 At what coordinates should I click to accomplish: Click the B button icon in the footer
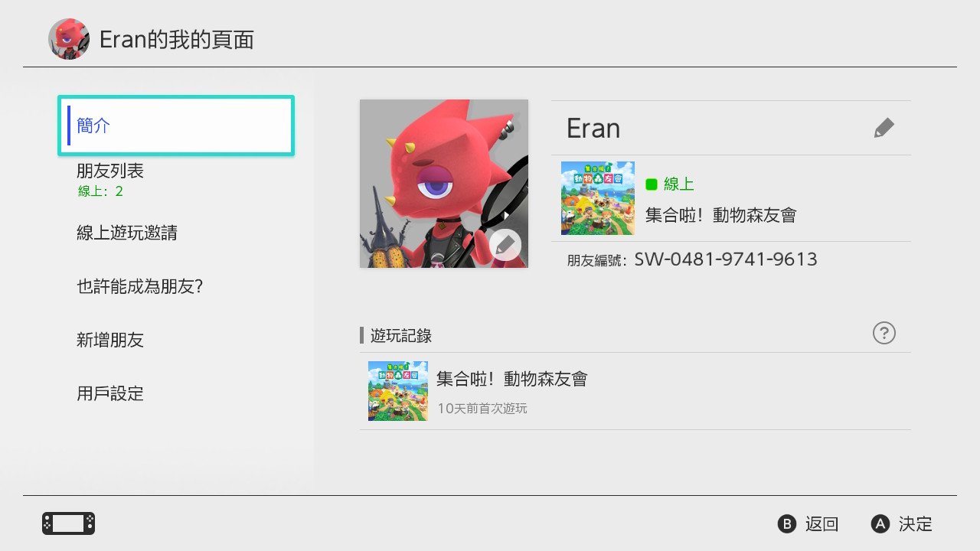click(787, 523)
